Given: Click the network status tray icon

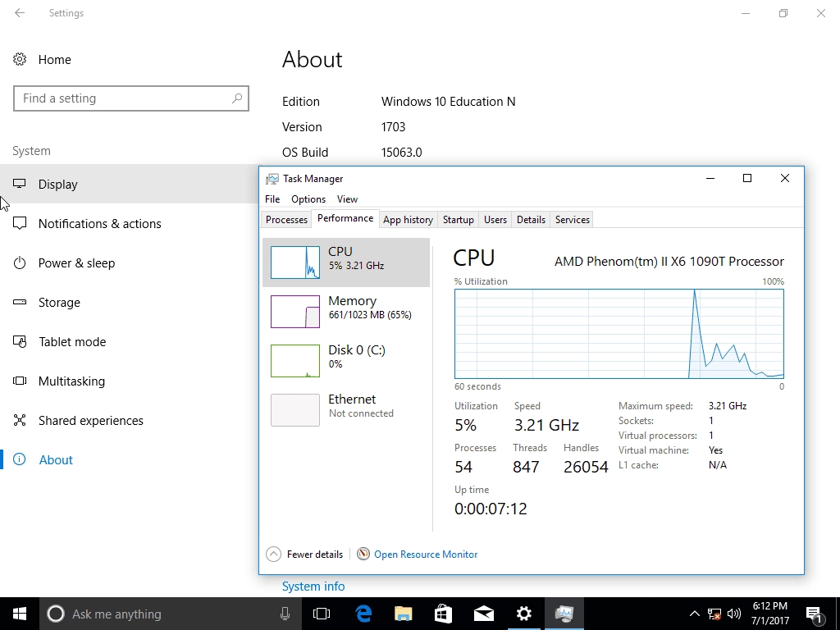Looking at the screenshot, I should click(714, 614).
